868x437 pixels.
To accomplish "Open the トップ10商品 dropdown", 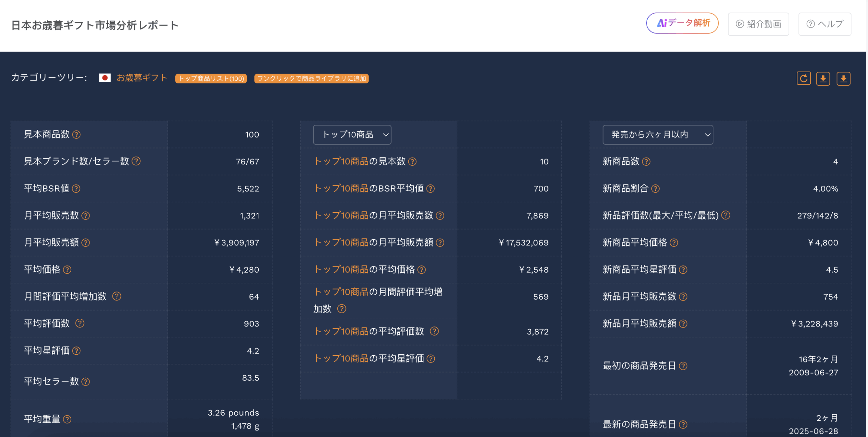I will coord(352,135).
